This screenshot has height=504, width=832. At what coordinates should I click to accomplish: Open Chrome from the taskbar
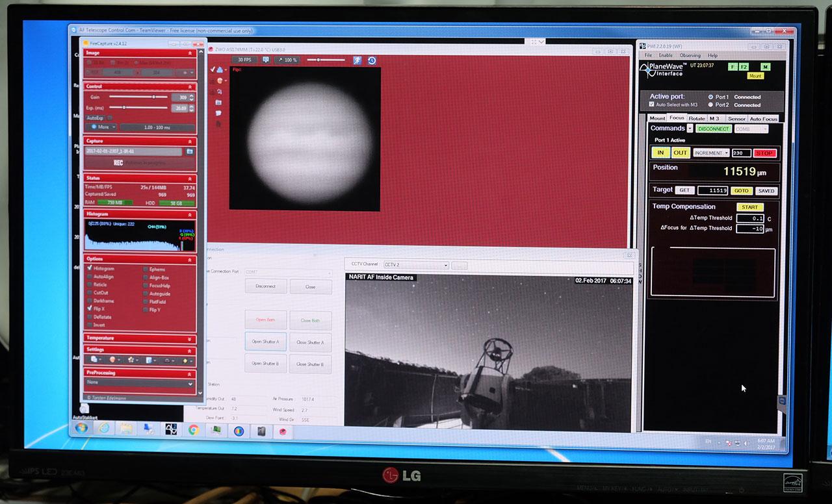193,429
